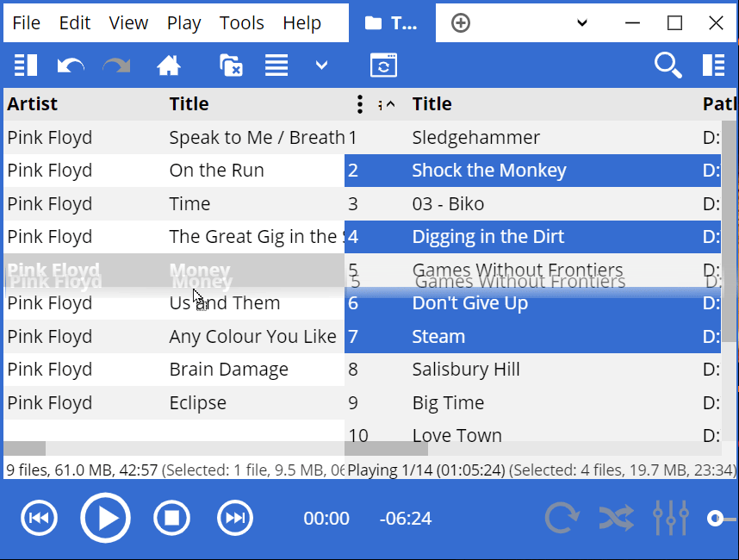Toggle shuffle mode
Screen dimensions: 739x560
click(x=617, y=518)
